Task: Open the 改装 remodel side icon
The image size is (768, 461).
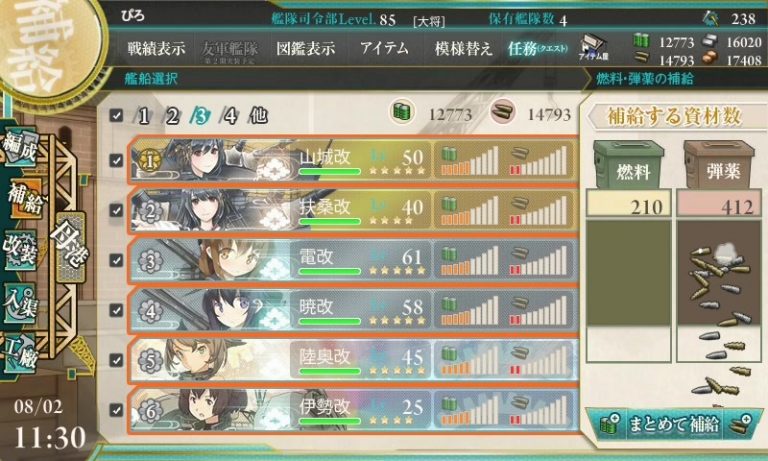Action: 21,249
